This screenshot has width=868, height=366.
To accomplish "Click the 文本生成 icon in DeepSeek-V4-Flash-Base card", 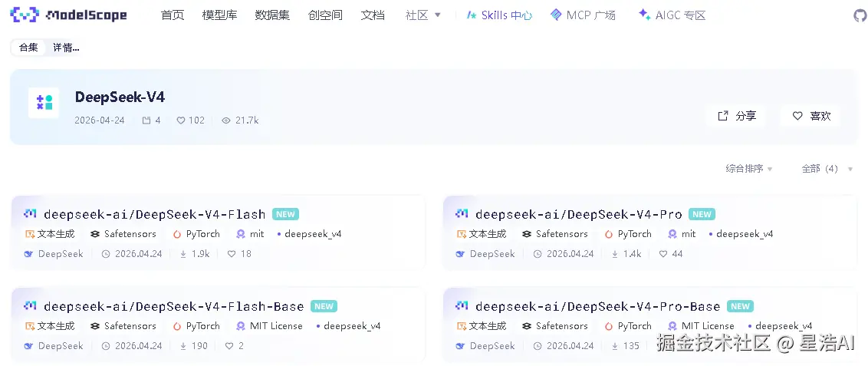I will (29, 326).
